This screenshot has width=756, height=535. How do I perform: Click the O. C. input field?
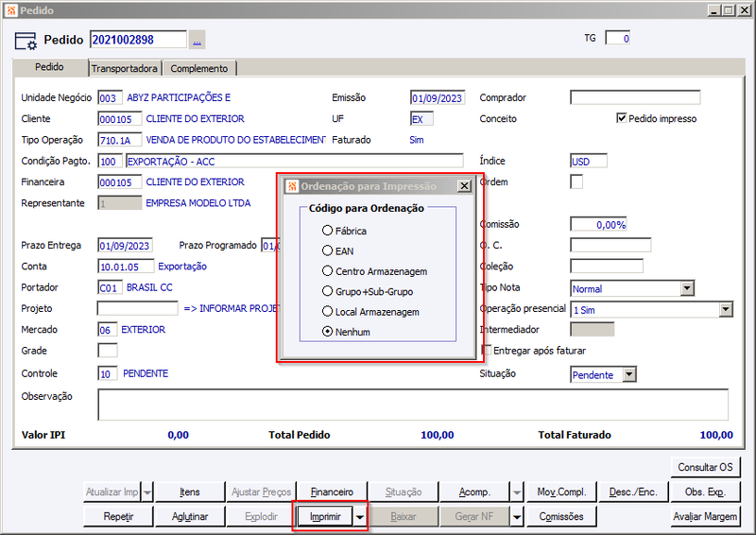(x=610, y=245)
